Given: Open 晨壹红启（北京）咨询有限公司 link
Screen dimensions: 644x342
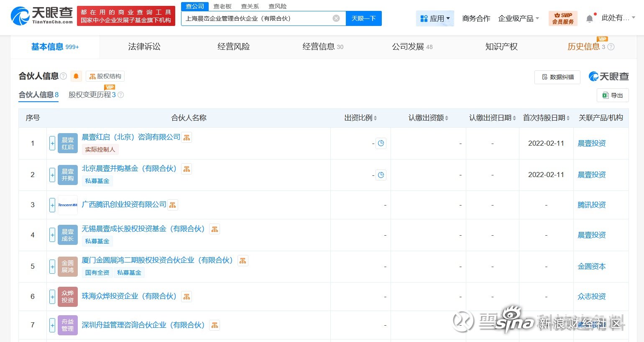Looking at the screenshot, I should (x=131, y=137).
